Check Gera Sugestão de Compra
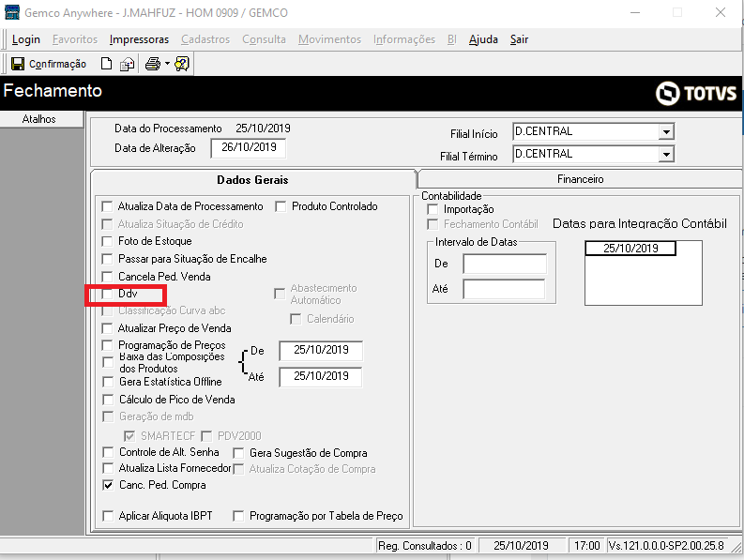The height and width of the screenshot is (560, 744). tap(238, 453)
